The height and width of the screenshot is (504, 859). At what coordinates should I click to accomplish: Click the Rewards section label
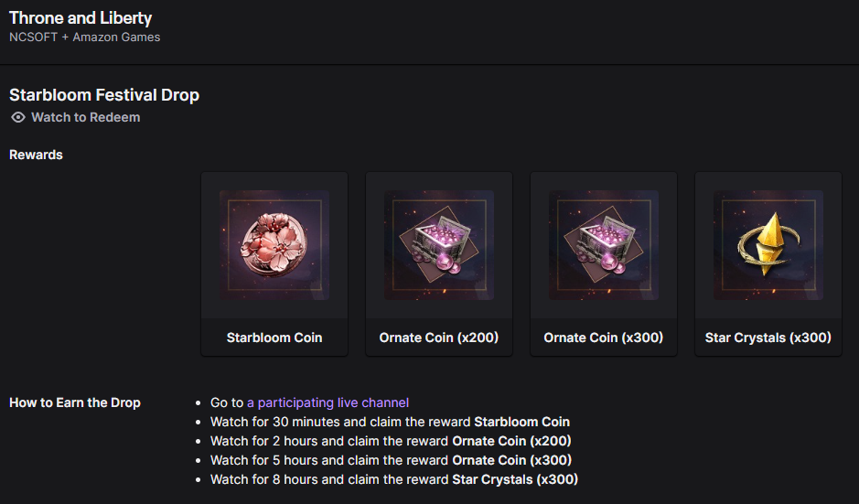[x=36, y=155]
